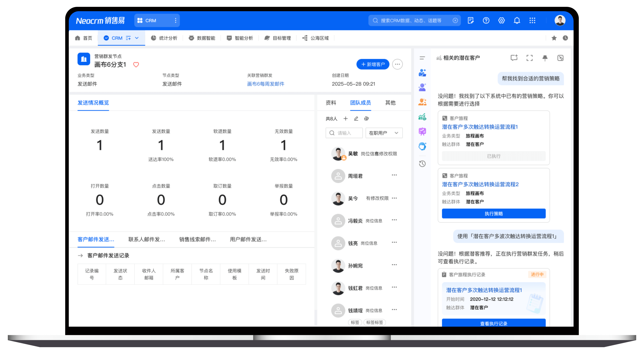Select the 客户邮件发送 records tab
The height and width of the screenshot is (354, 644).
pos(96,239)
